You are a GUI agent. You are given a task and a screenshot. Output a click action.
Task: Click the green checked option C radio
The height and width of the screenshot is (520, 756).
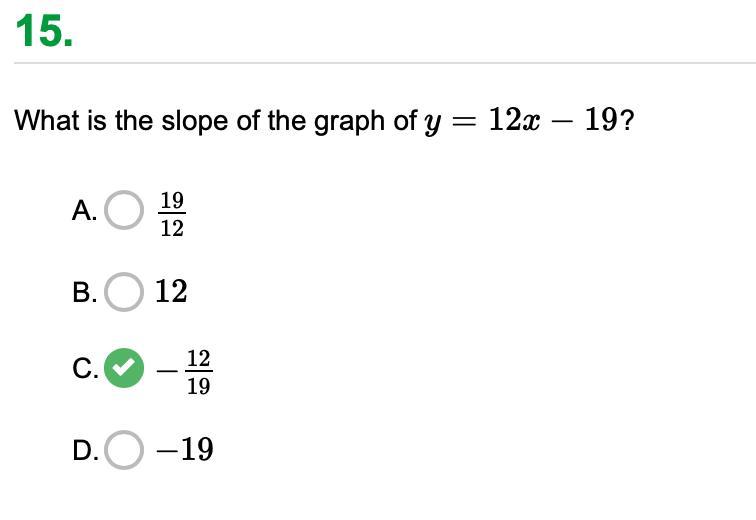pos(124,368)
